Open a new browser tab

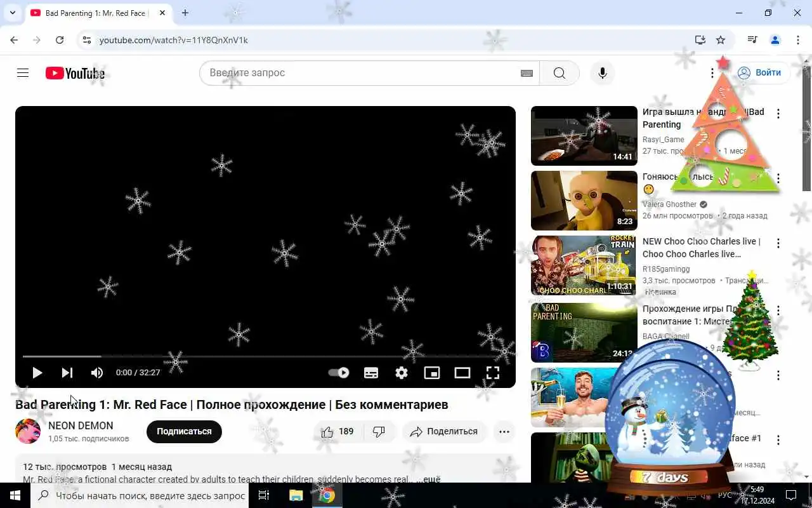pos(185,13)
